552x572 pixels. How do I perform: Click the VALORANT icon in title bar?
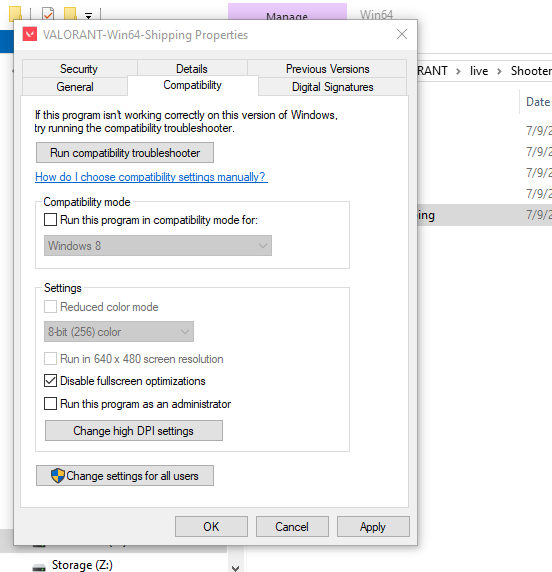point(30,34)
